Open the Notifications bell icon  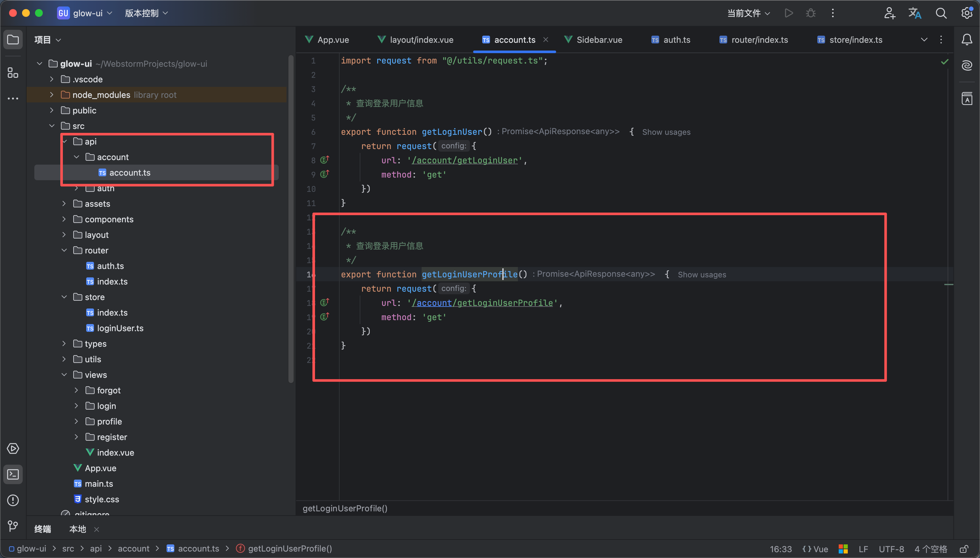(967, 40)
